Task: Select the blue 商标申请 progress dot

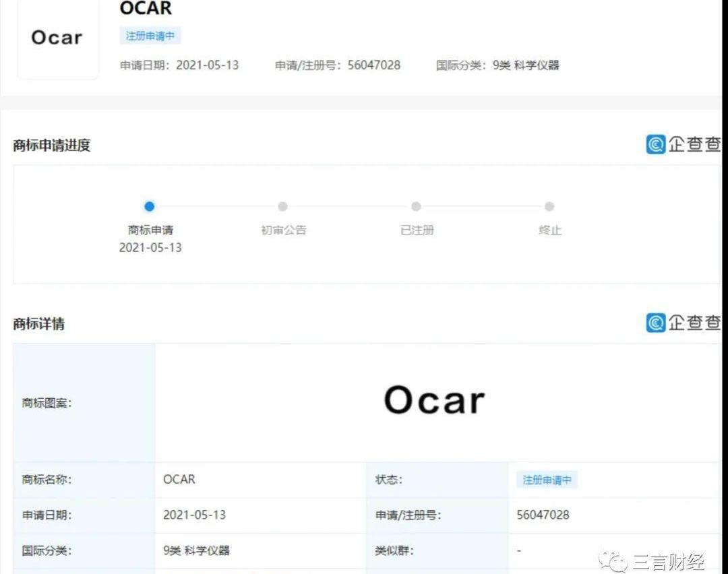Action: coord(150,207)
